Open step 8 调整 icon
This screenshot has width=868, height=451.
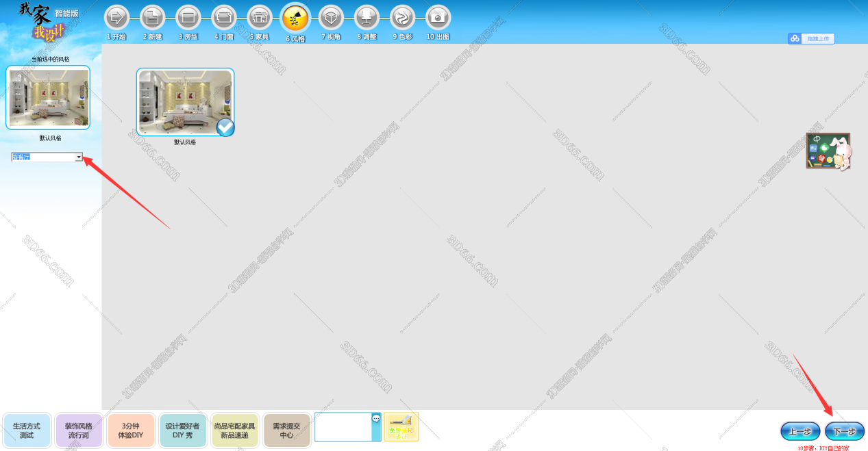click(367, 18)
